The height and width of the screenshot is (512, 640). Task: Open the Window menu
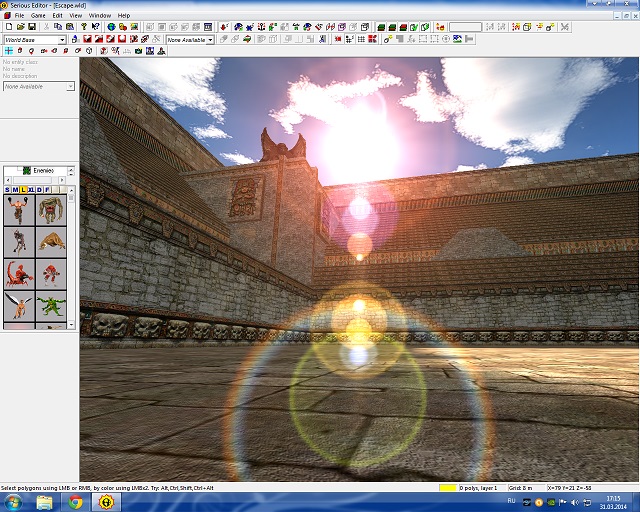100,16
